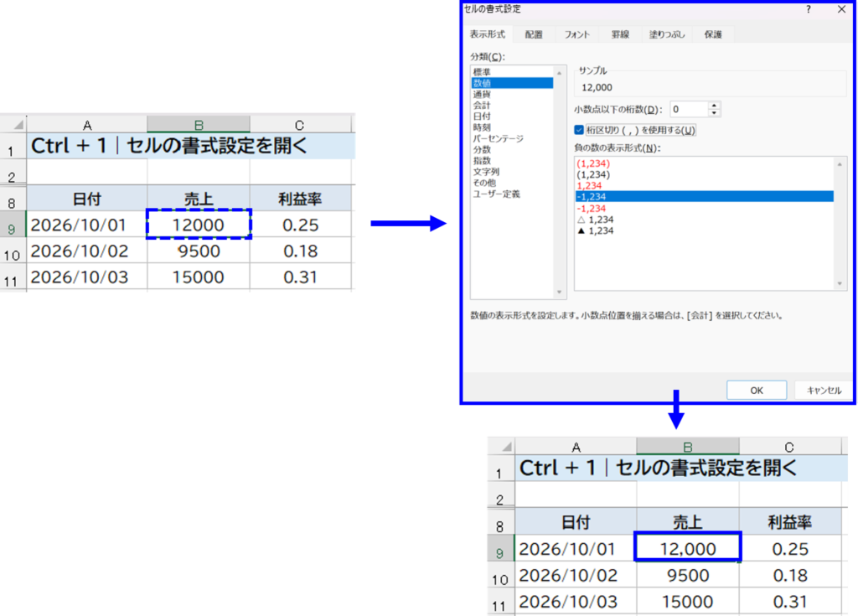Select column C header in left sheet
Image resolution: width=858 pixels, height=616 pixels.
[299, 124]
